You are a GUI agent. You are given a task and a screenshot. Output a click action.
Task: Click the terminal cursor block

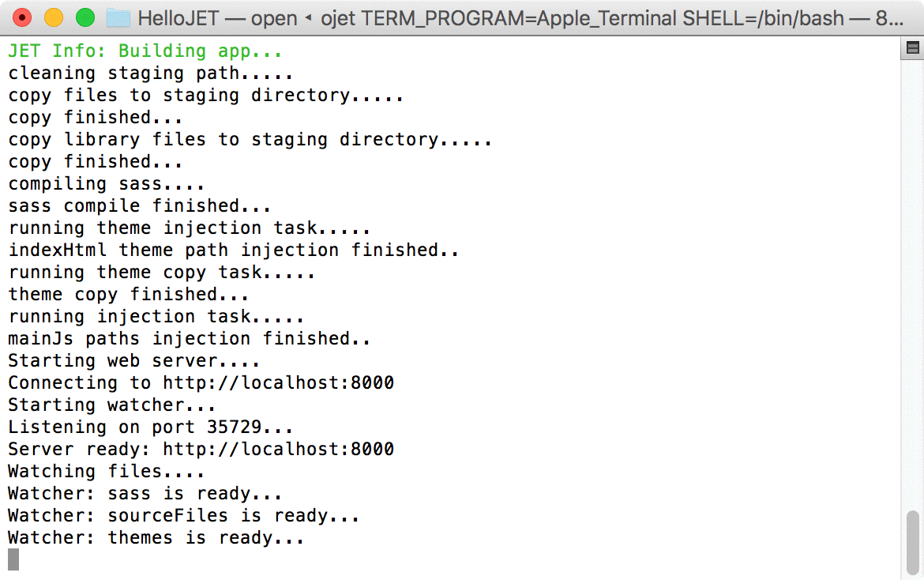pyautogui.click(x=13, y=559)
